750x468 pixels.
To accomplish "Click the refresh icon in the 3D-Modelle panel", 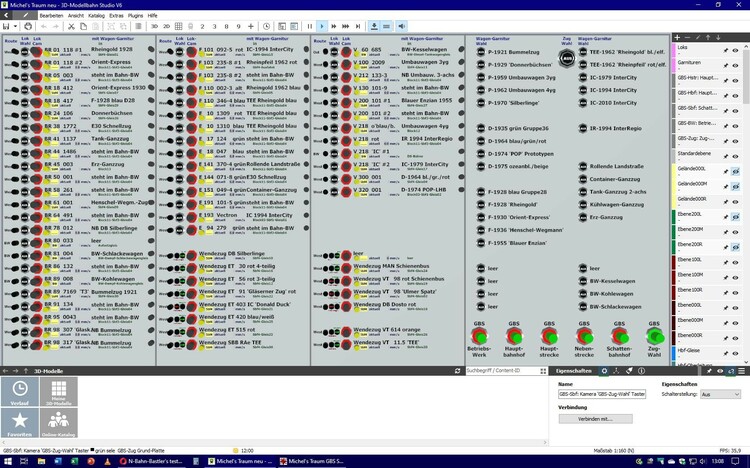I will pos(458,371).
